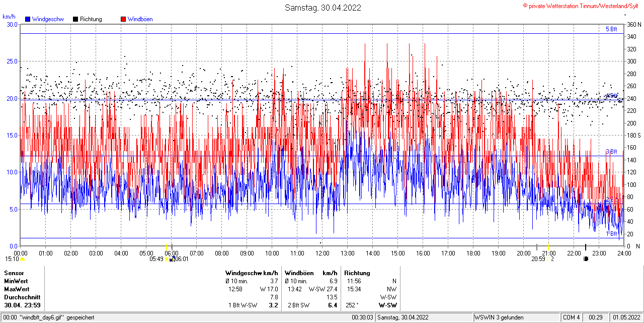Click the black Richtung legend swatch
644x323 pixels.
[75, 19]
